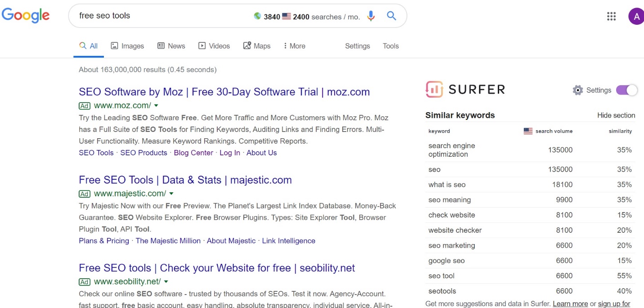Click the 9900 search volume value

pos(564,200)
